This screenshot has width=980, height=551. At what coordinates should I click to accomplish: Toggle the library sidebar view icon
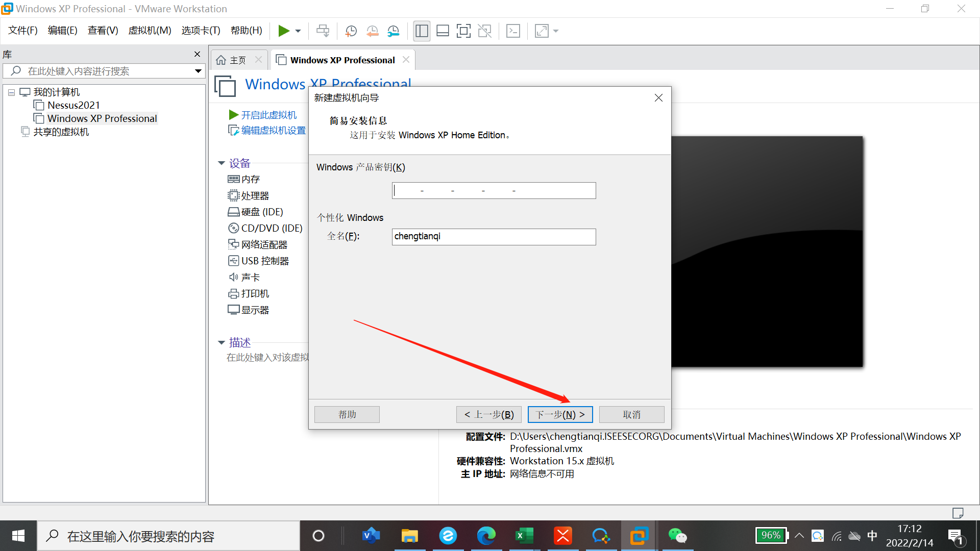[x=422, y=31]
